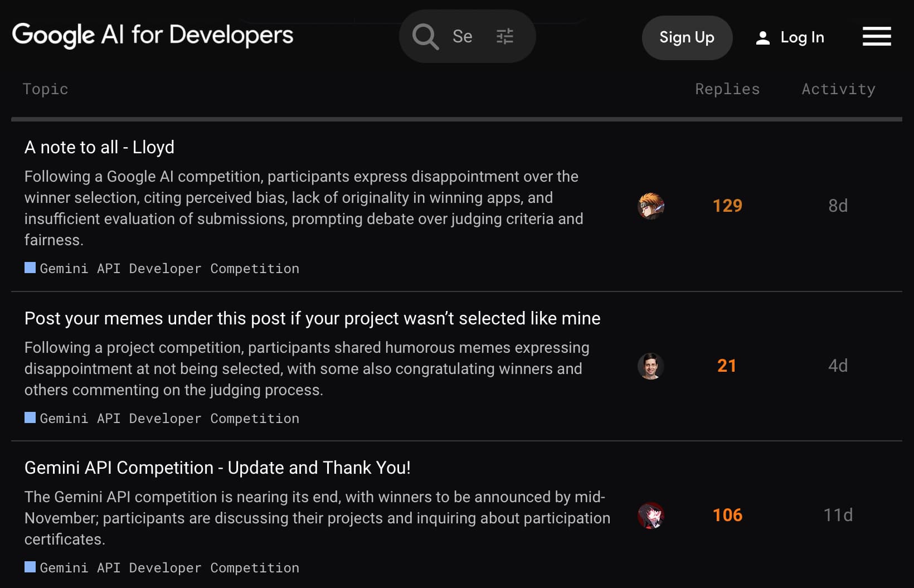Click the Log In button
Image resolution: width=914 pixels, height=588 pixels.
790,37
